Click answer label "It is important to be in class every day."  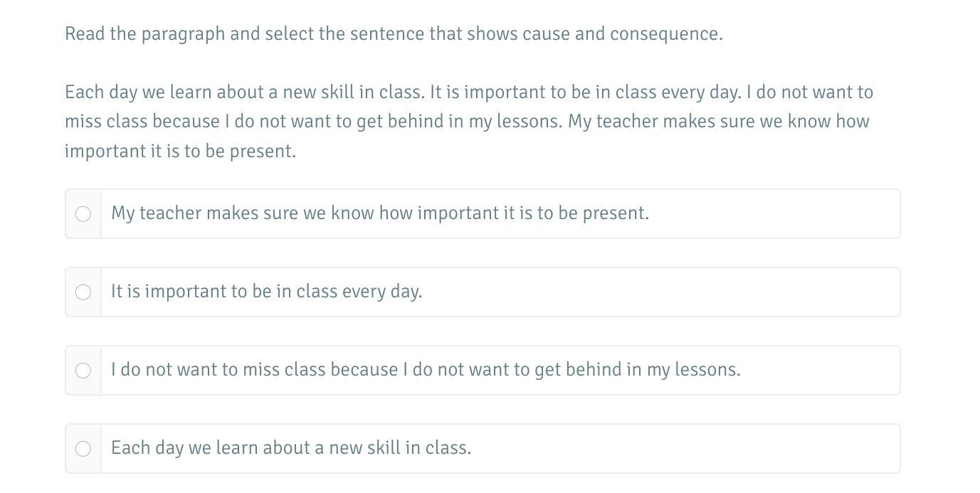pyautogui.click(x=266, y=292)
